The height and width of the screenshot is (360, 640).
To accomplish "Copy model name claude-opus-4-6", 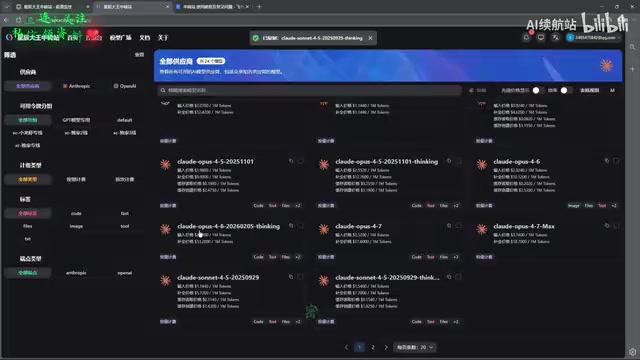I will (x=607, y=161).
